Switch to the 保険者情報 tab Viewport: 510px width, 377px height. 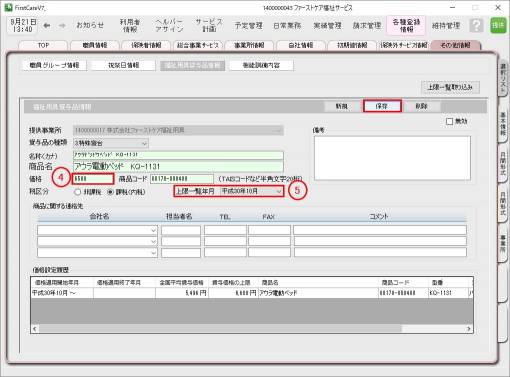coord(146,45)
